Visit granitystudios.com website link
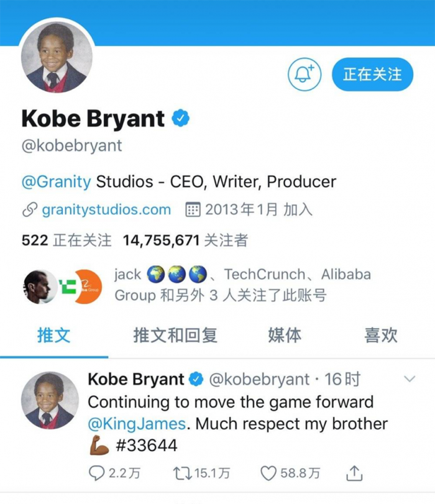Screen dimensions: 435x504 point(106,210)
